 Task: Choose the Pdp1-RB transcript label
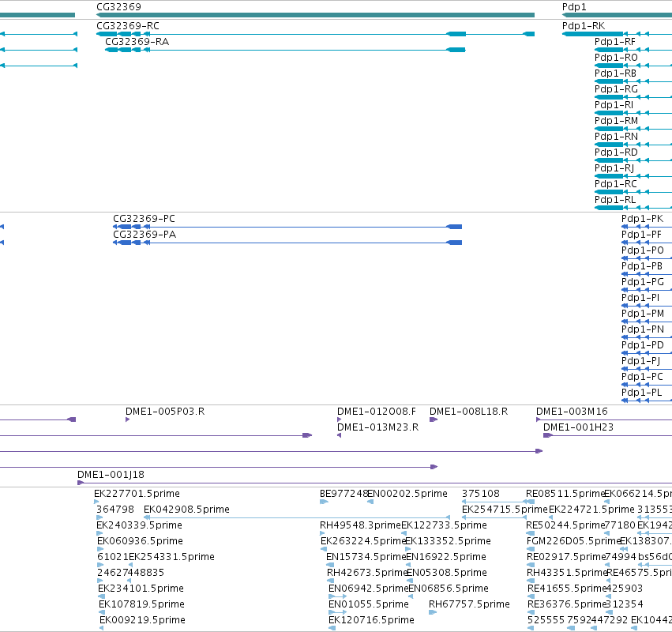[615, 73]
